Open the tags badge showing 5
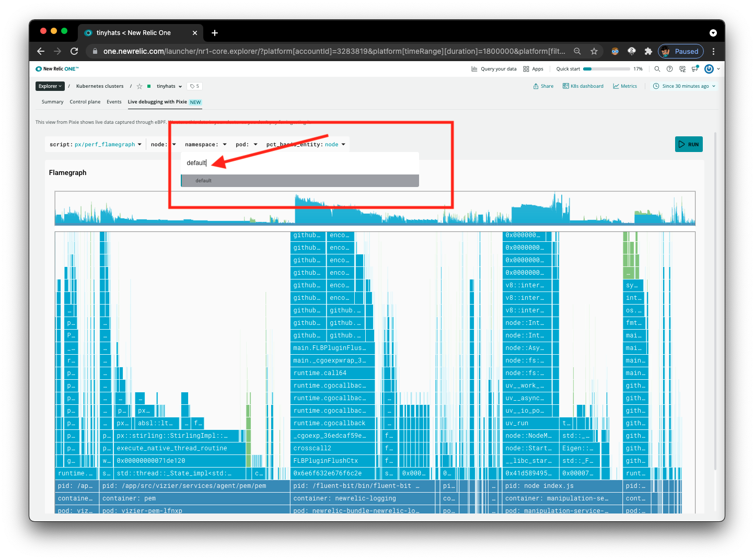The width and height of the screenshot is (754, 560). coord(195,86)
